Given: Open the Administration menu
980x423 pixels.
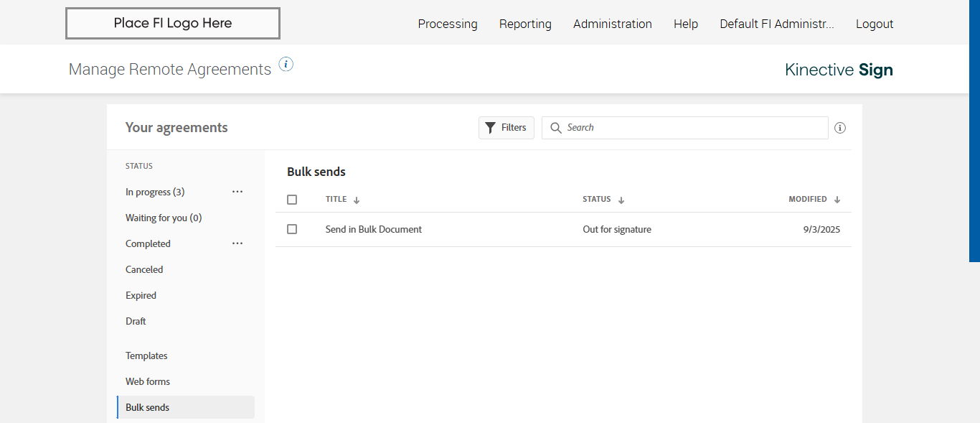Looking at the screenshot, I should (x=613, y=24).
